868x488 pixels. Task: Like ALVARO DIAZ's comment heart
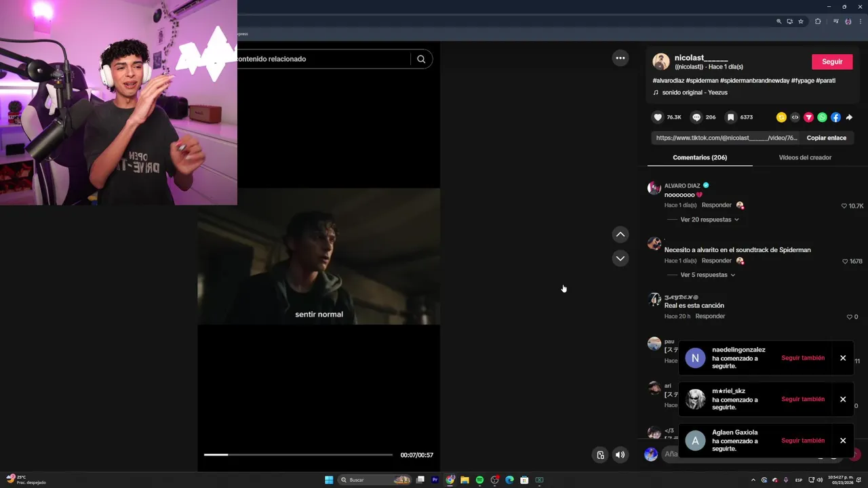[x=844, y=206]
